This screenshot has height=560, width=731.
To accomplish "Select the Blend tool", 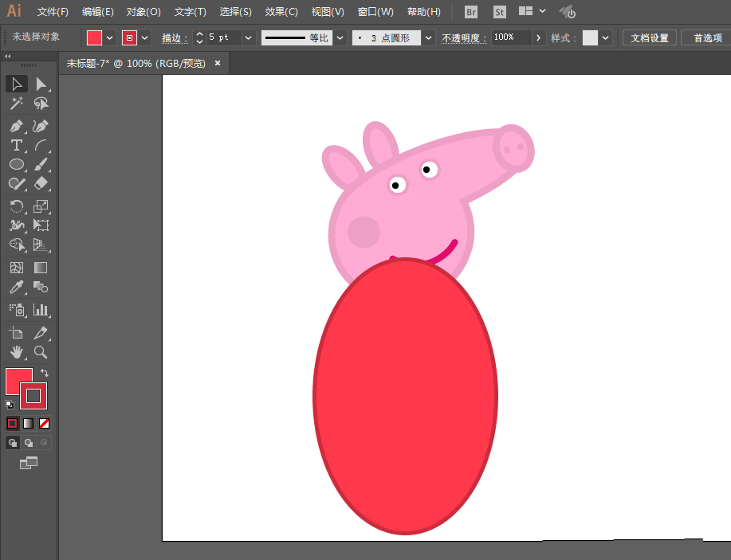I will (x=41, y=287).
